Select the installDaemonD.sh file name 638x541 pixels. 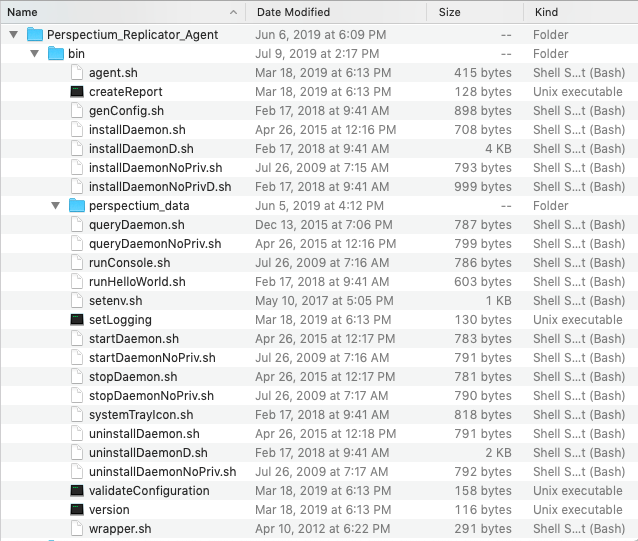pyautogui.click(x=141, y=149)
